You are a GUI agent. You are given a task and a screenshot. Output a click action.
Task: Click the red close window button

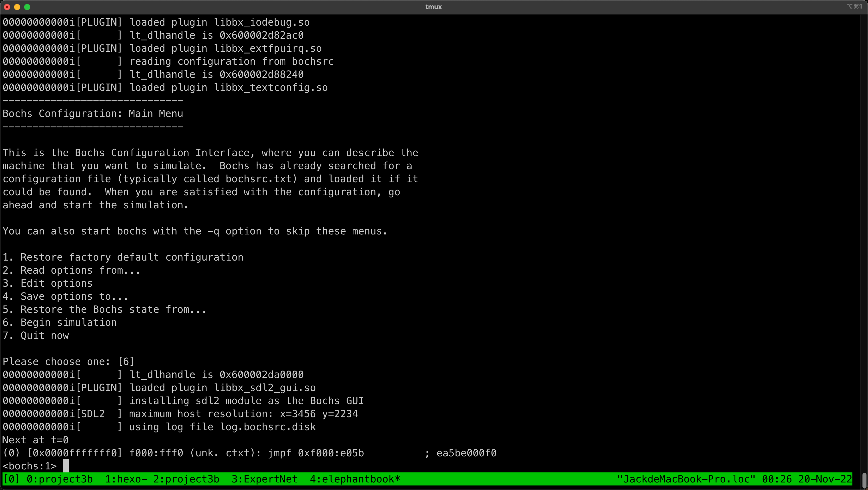tap(7, 7)
